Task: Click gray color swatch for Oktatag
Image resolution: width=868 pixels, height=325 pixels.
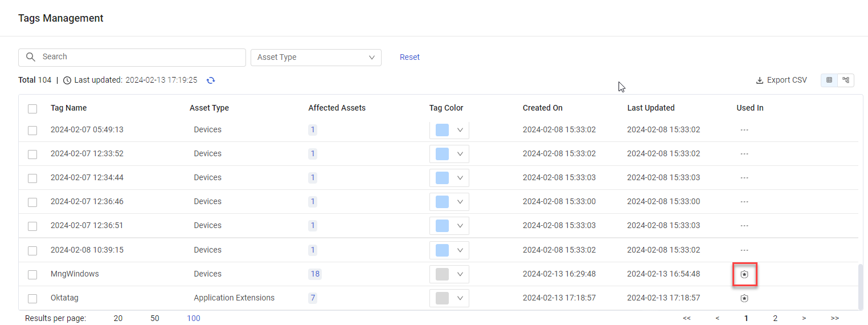Action: [x=442, y=298]
